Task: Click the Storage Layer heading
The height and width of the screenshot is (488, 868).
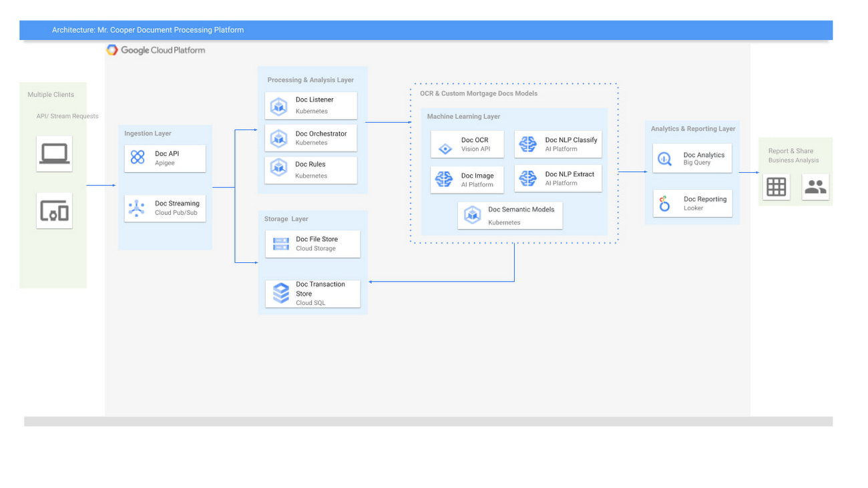Action: point(286,219)
